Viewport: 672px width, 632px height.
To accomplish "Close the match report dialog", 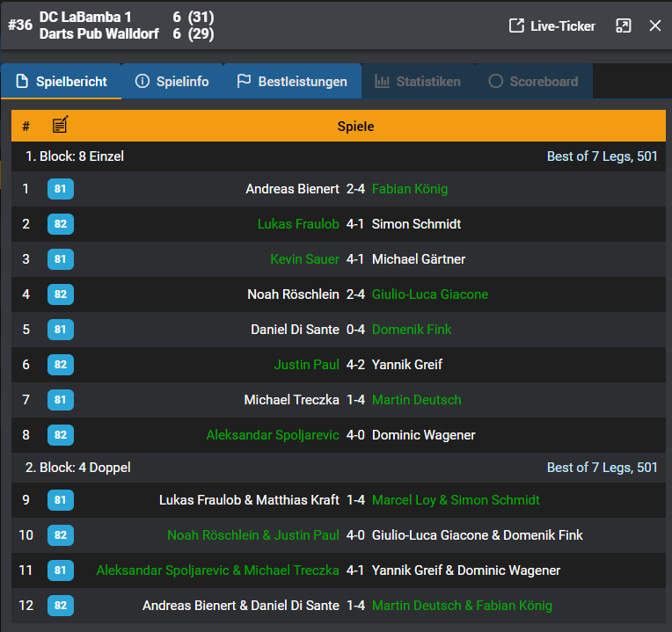I will click(655, 26).
